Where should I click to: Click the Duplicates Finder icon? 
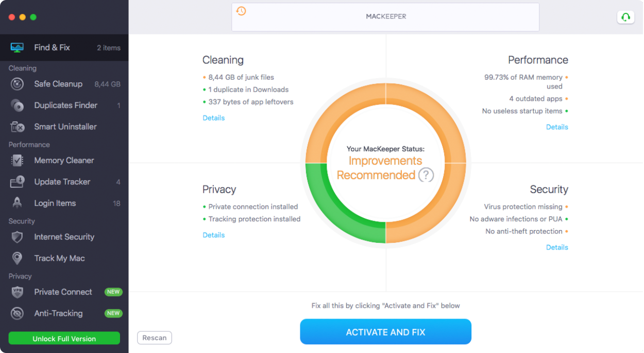point(17,105)
